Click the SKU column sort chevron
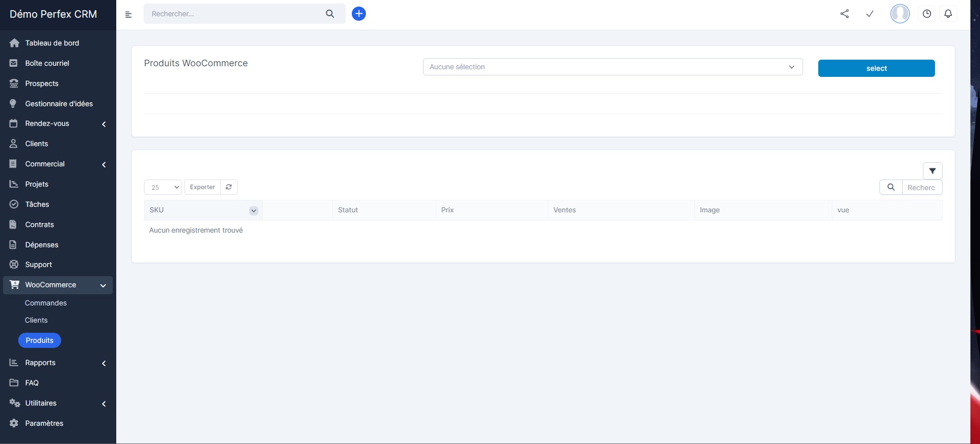Viewport: 980px width, 444px height. (254, 211)
